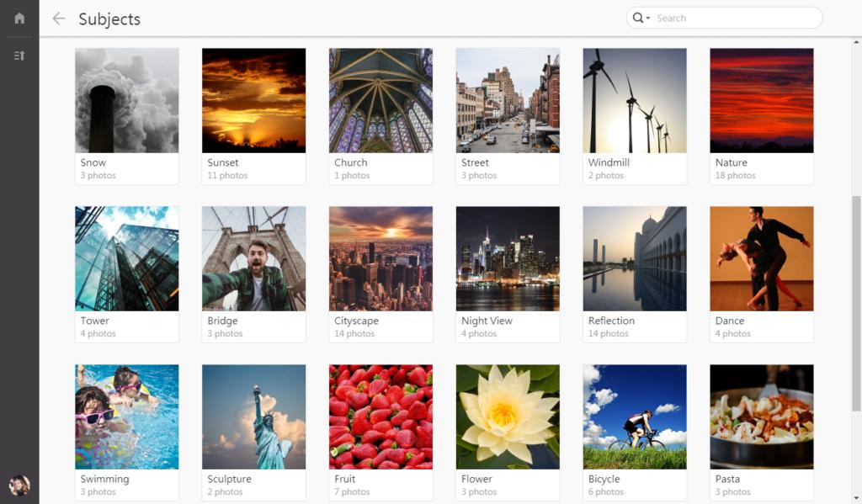Click the back arrow beside Subjects
The width and height of the screenshot is (862, 504).
click(58, 19)
